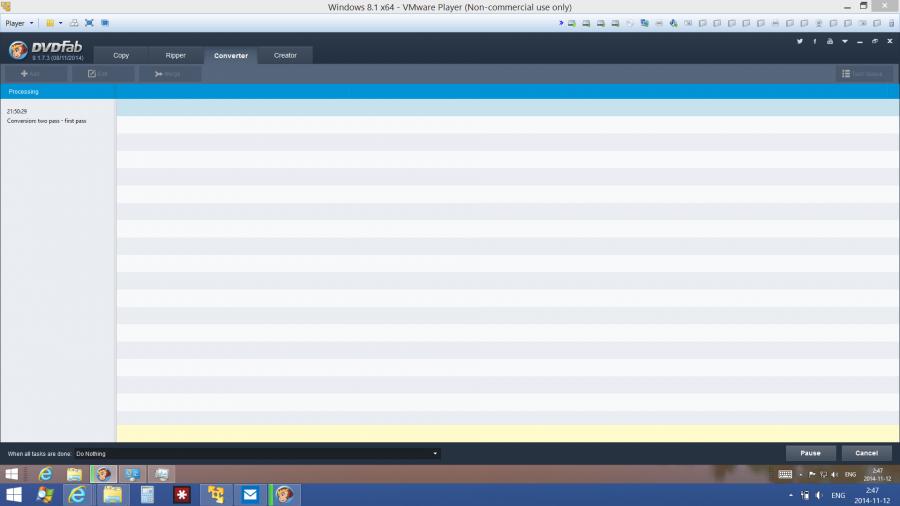This screenshot has width=900, height=506.
Task: Open DVDFab Facebook link icon
Action: coord(814,41)
